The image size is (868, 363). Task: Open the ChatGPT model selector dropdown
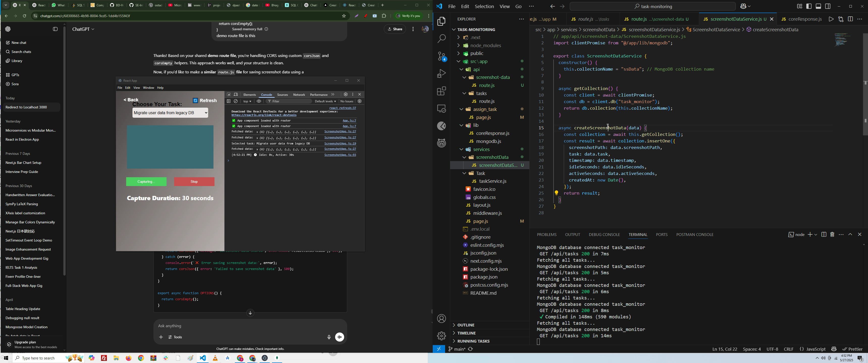pos(83,29)
